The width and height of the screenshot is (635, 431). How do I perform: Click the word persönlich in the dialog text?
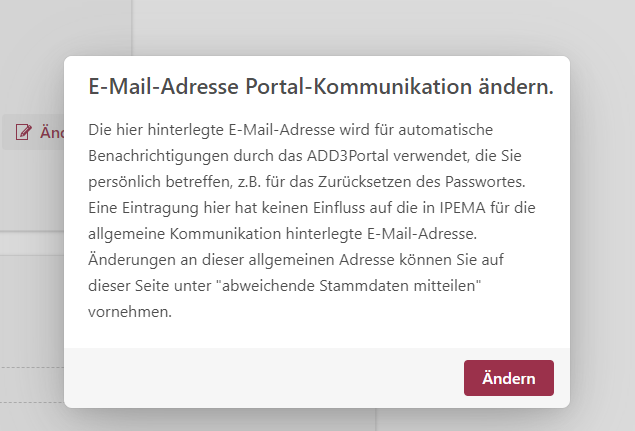(x=125, y=183)
